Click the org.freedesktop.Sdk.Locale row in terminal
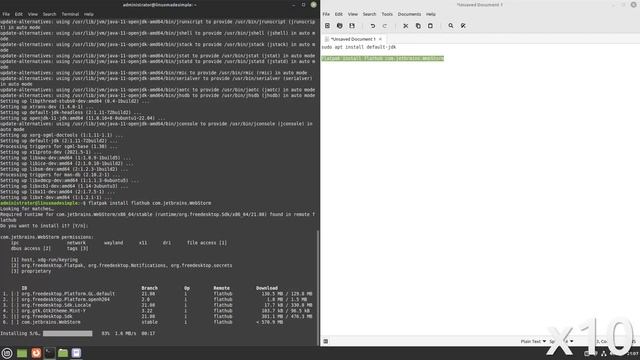Image resolution: width=640 pixels, height=360 pixels. click(157, 305)
